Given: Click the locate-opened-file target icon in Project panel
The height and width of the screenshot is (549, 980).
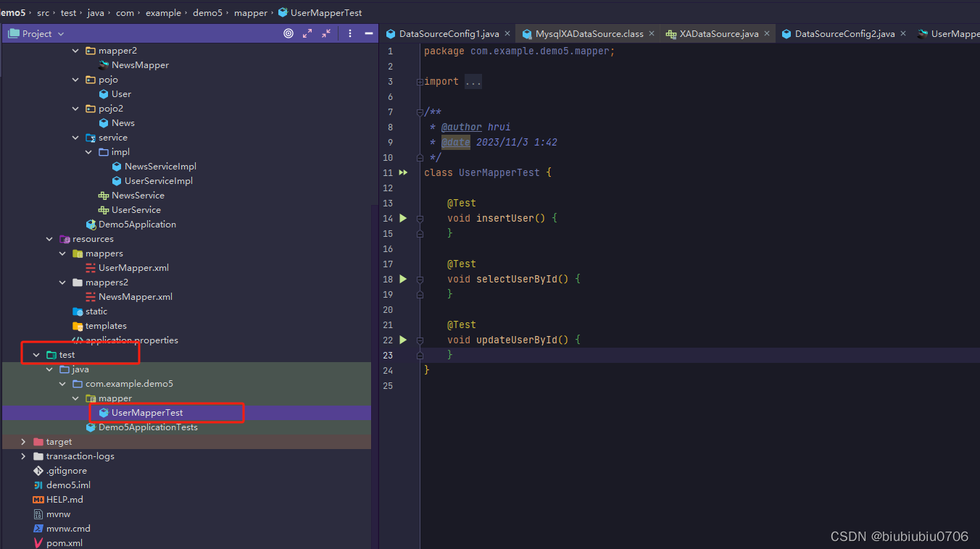Looking at the screenshot, I should click(x=288, y=33).
